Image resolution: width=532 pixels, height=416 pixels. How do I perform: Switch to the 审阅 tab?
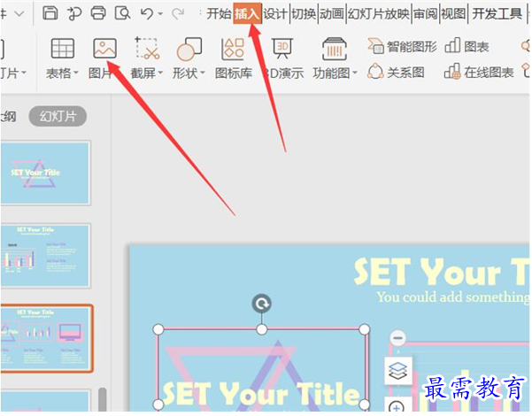click(426, 14)
